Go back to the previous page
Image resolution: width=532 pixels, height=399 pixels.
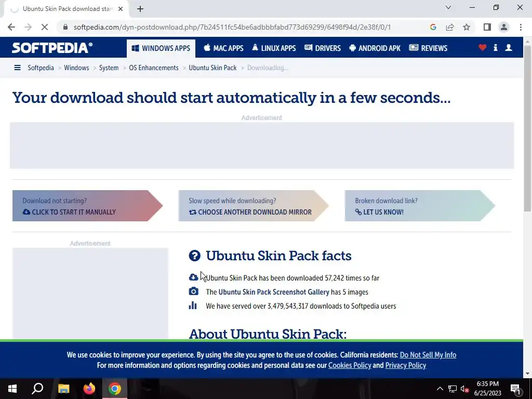pyautogui.click(x=11, y=27)
